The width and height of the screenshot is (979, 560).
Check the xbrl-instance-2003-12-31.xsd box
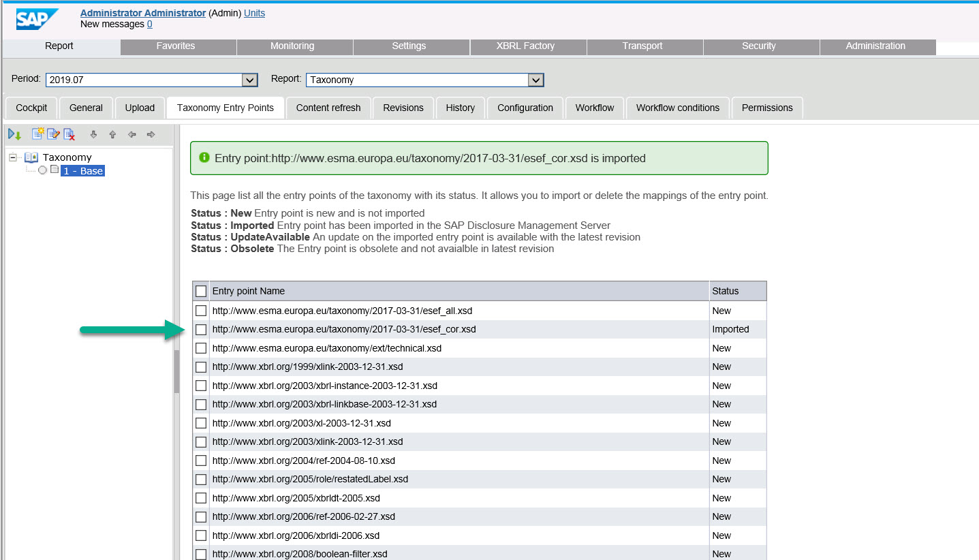coord(201,386)
